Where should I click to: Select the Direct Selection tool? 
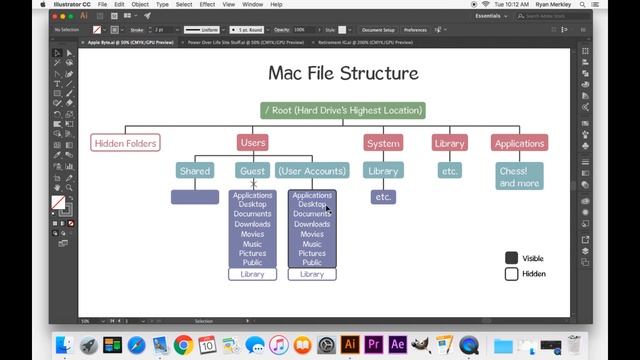pyautogui.click(x=69, y=53)
